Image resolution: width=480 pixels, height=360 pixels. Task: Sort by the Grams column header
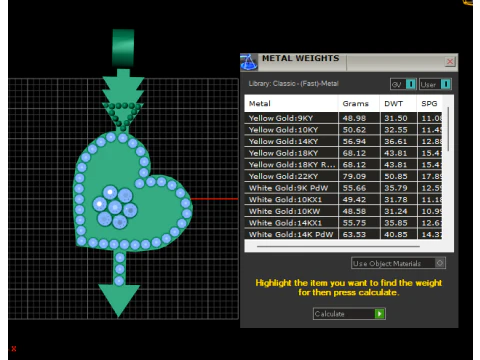pyautogui.click(x=359, y=104)
